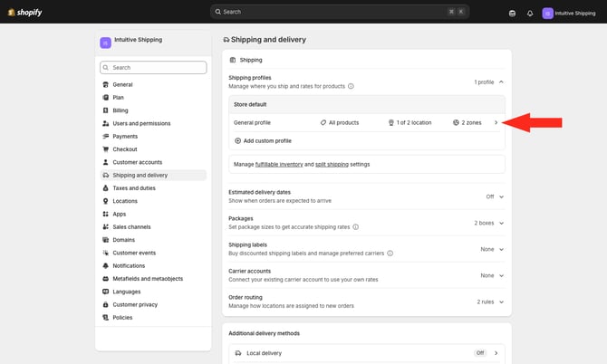Click the Policies icon in sidebar
Viewport: 607px width, 364px height.
pyautogui.click(x=105, y=318)
